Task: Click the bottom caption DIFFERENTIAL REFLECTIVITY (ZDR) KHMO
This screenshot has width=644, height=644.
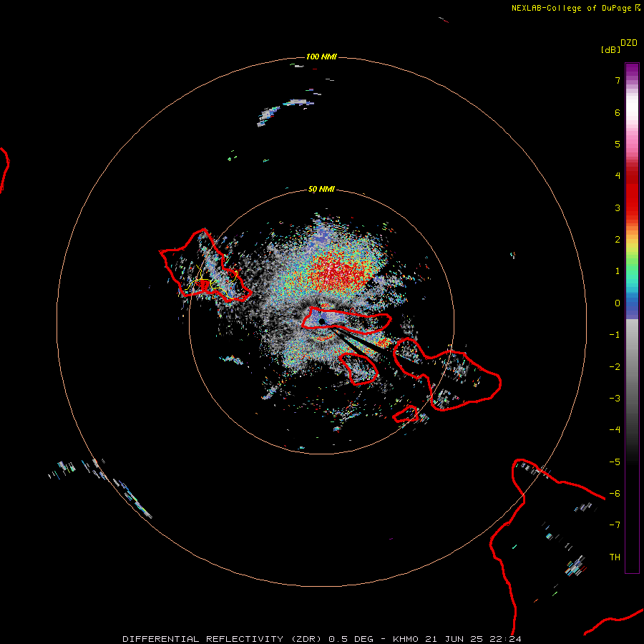Action: coord(322,639)
